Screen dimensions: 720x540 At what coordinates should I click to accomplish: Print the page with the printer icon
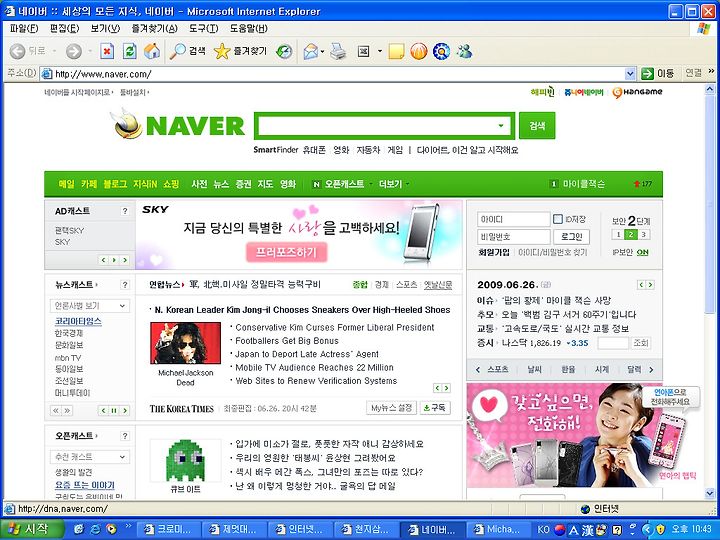[x=338, y=51]
